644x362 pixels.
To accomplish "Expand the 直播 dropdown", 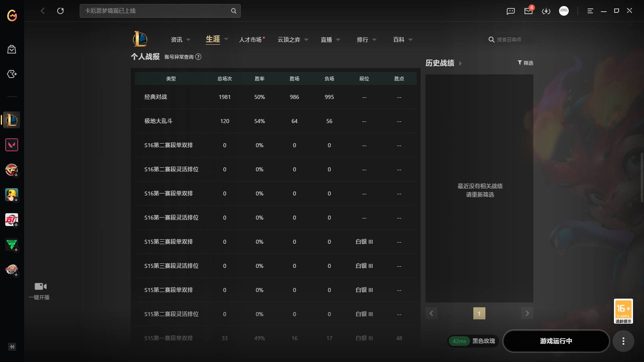I will coord(338,40).
